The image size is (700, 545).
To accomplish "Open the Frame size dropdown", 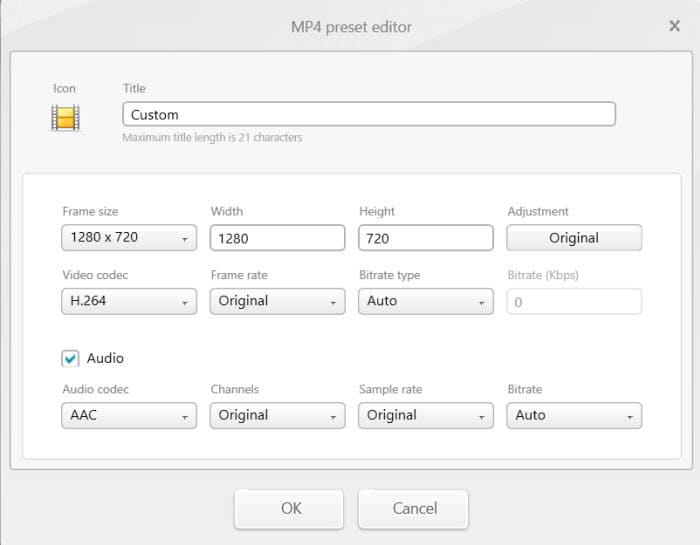I will 129,237.
